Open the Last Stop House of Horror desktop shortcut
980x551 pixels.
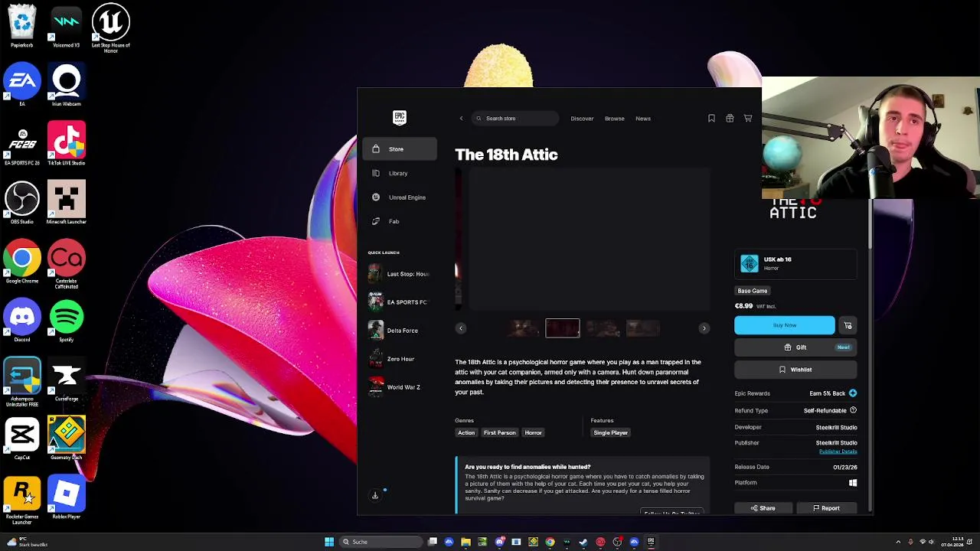point(111,29)
